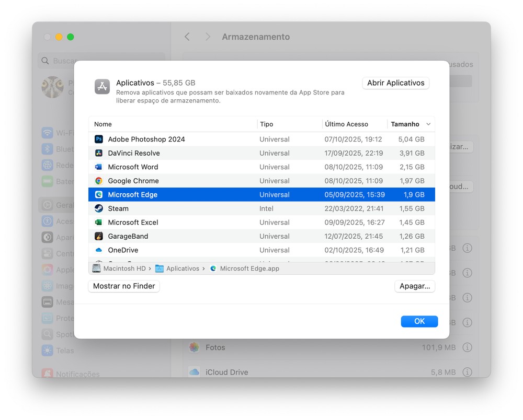523x420 pixels.
Task: Select the Google Chrome icon row
Action: click(x=98, y=181)
